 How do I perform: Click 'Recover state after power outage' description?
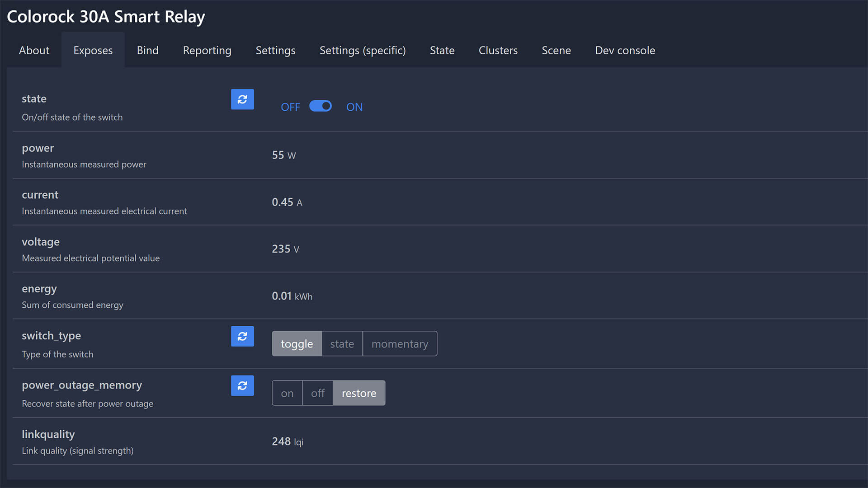point(88,404)
